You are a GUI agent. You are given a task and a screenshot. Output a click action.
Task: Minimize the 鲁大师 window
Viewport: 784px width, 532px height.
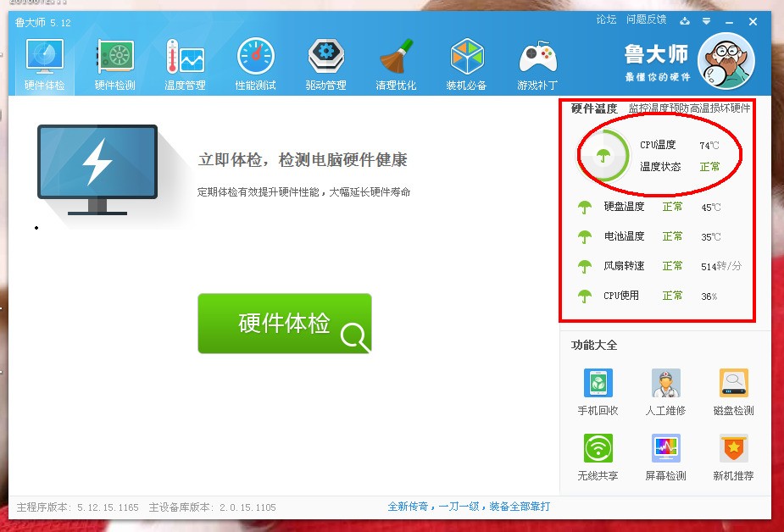730,21
